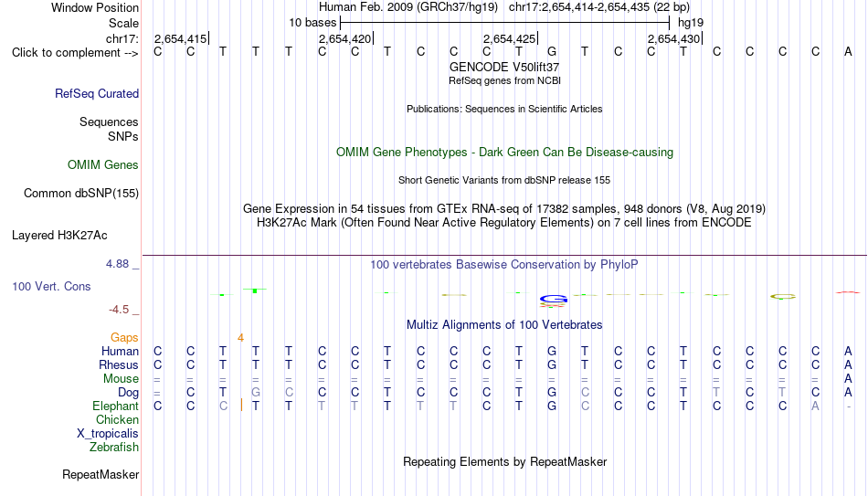Click the G base in the Human alignment row
Screen dimensions: 868x496
pos(551,351)
